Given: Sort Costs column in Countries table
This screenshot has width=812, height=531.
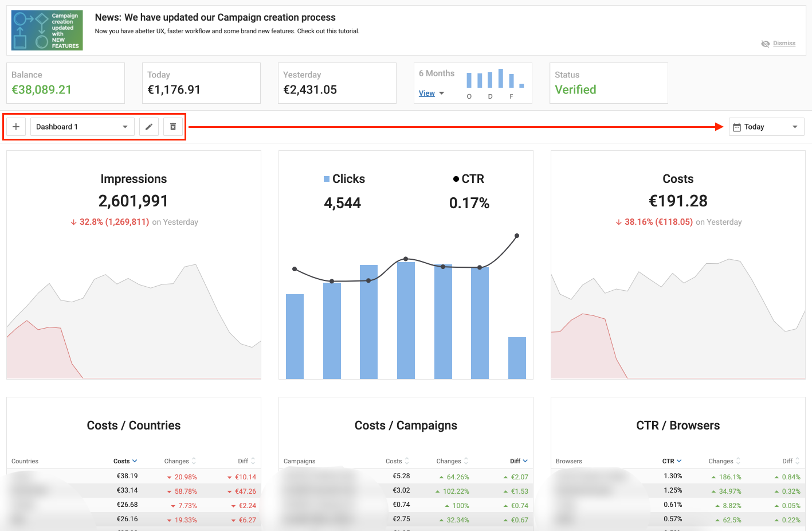Looking at the screenshot, I should [x=125, y=461].
